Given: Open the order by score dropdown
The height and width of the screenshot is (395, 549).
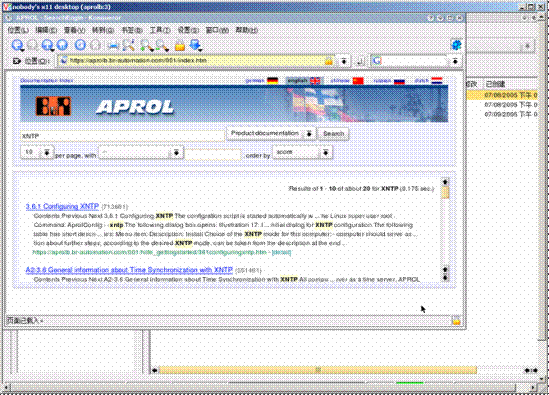Looking at the screenshot, I should tap(302, 152).
